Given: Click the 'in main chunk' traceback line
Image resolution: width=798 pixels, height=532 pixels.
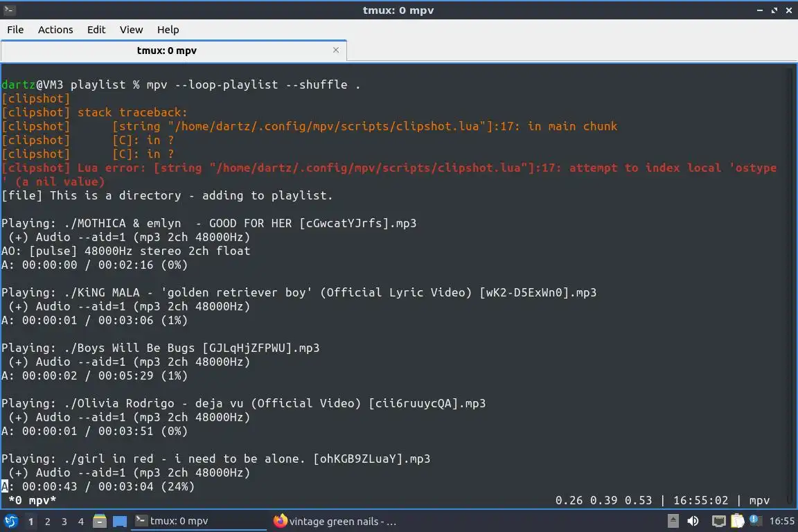Looking at the screenshot, I should (x=310, y=126).
